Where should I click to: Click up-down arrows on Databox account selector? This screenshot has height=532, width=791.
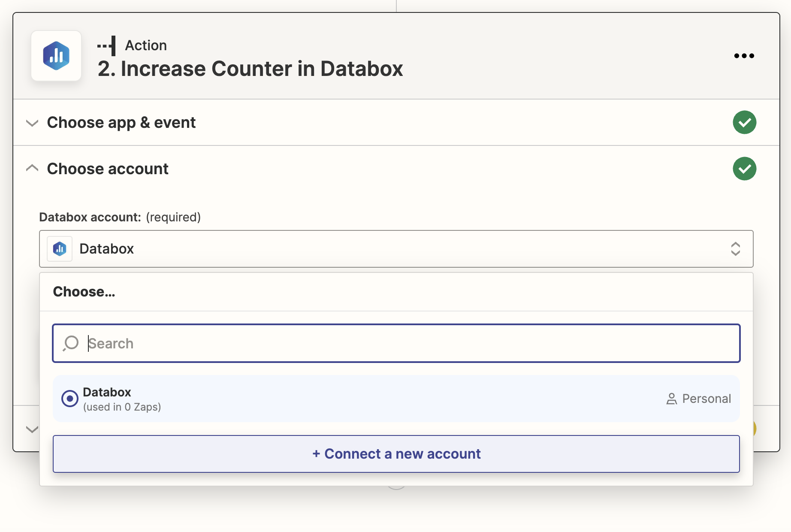coord(735,249)
